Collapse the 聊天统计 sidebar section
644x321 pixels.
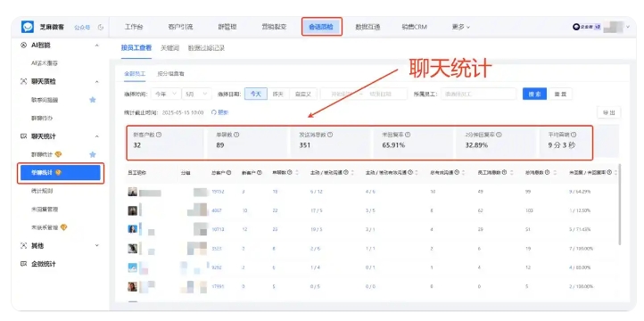tap(97, 136)
